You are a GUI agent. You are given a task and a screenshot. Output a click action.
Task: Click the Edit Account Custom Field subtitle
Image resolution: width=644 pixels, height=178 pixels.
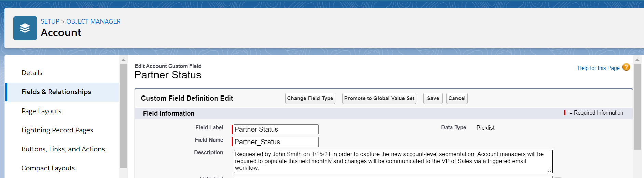pyautogui.click(x=168, y=66)
